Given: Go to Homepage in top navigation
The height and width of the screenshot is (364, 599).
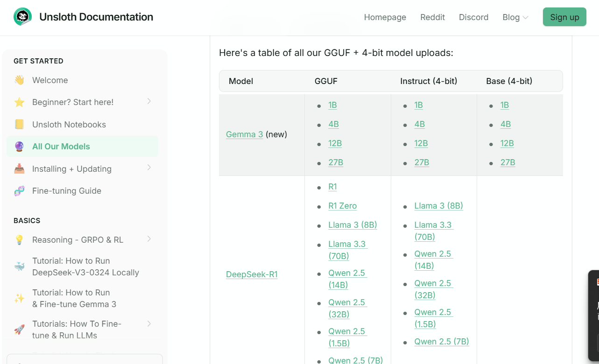Looking at the screenshot, I should point(385,17).
